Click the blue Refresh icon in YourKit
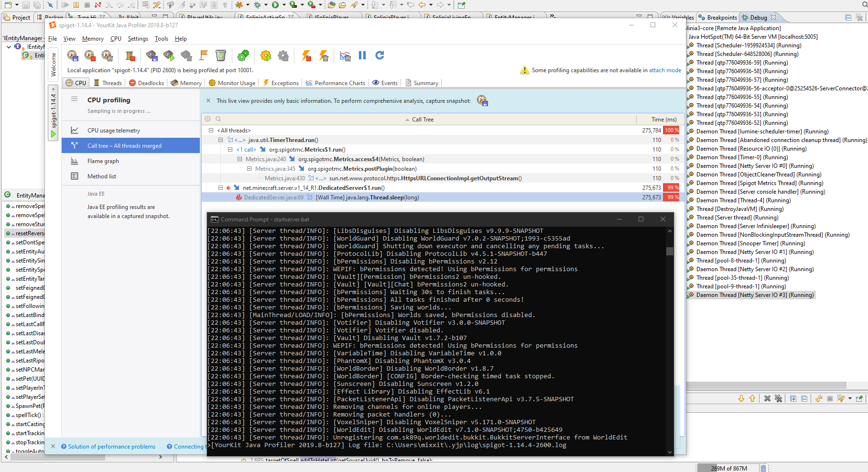This screenshot has width=868, height=472. (x=380, y=55)
